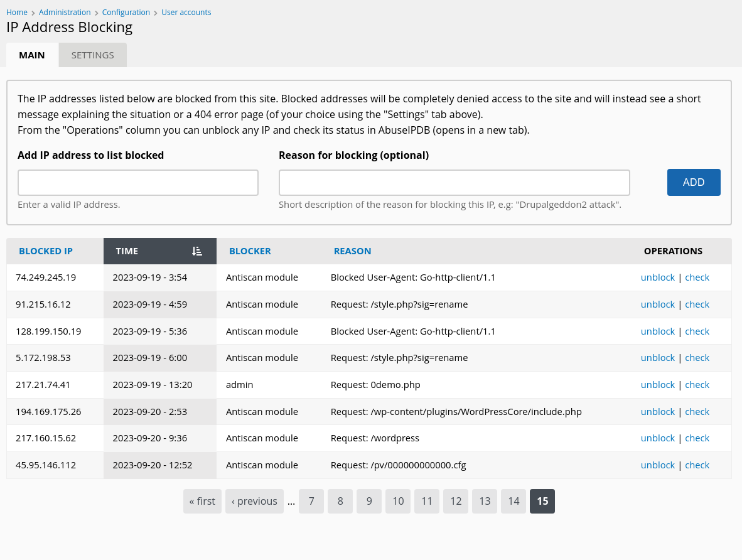Click the Operations column header

[x=673, y=251]
